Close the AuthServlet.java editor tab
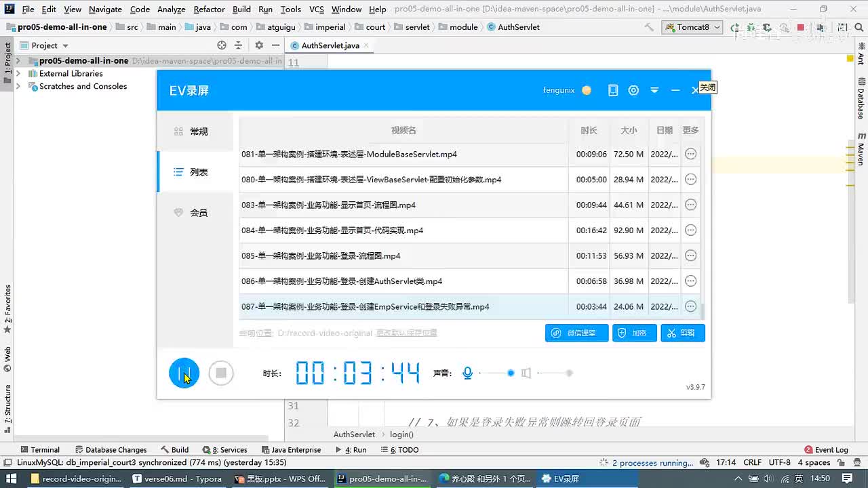Screen dimensions: 868x488 tap(366, 45)
